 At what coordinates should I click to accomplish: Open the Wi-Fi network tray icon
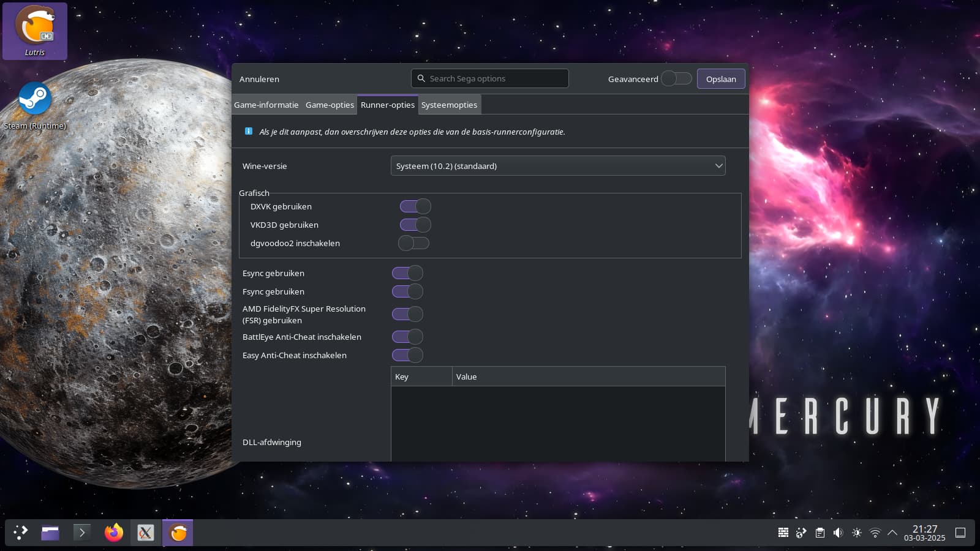tap(875, 533)
